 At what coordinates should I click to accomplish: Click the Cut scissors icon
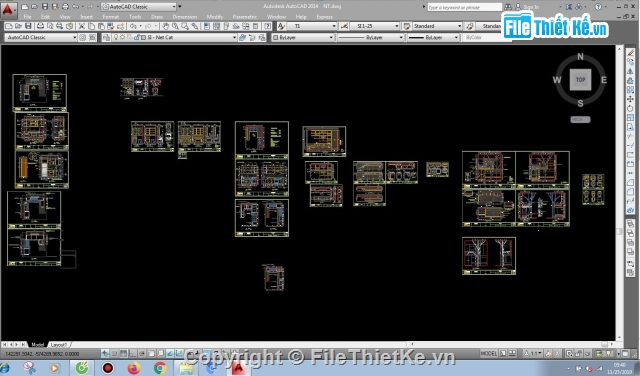pyautogui.click(x=82, y=26)
